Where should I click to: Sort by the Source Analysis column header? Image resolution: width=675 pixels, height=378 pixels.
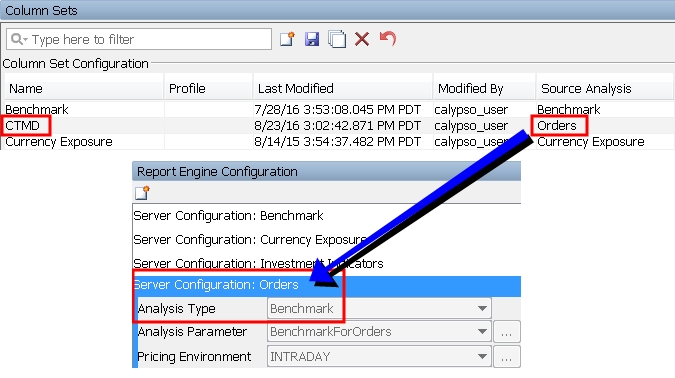[x=604, y=88]
